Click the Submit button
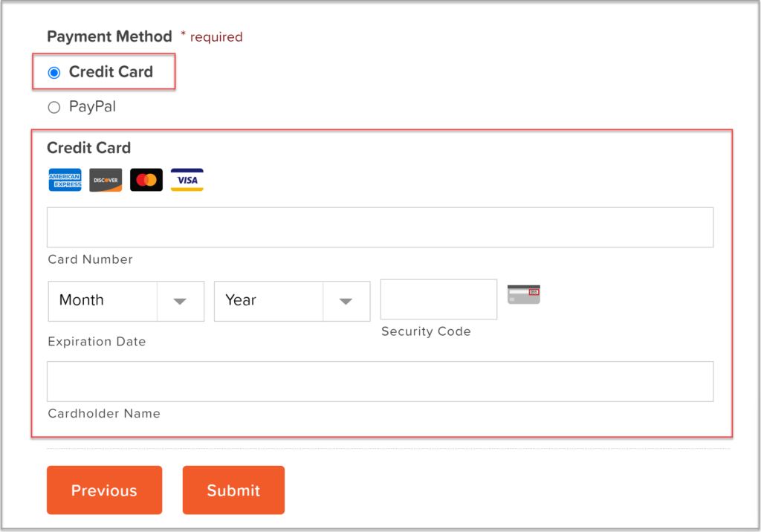The image size is (761, 532). (x=233, y=490)
